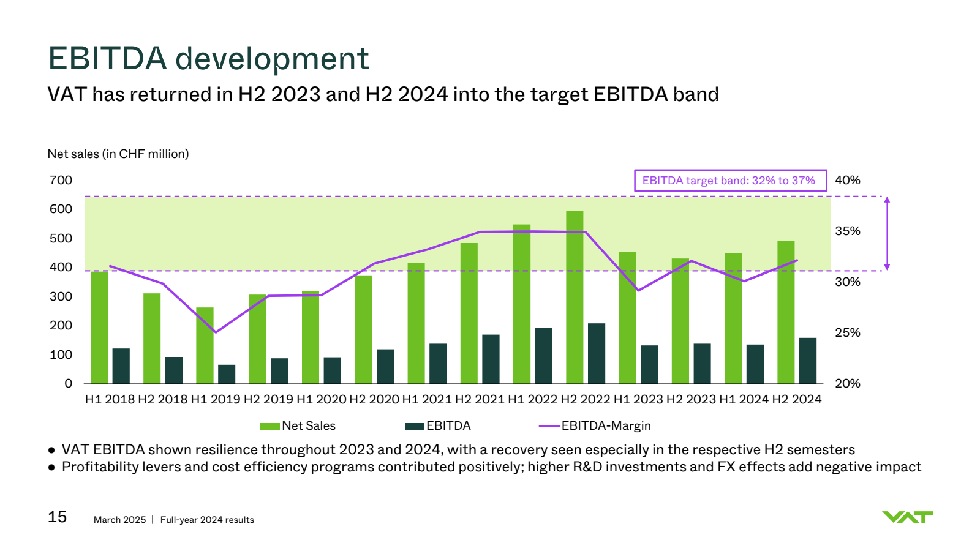Click the purple EBITDA-Margin legend line
The width and height of the screenshot is (980, 551).
[x=549, y=426]
